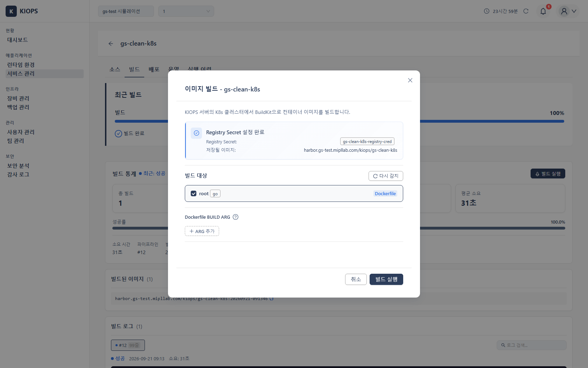The width and height of the screenshot is (588, 368).
Task: Click the 로그 검색 input field
Action: [x=532, y=345]
